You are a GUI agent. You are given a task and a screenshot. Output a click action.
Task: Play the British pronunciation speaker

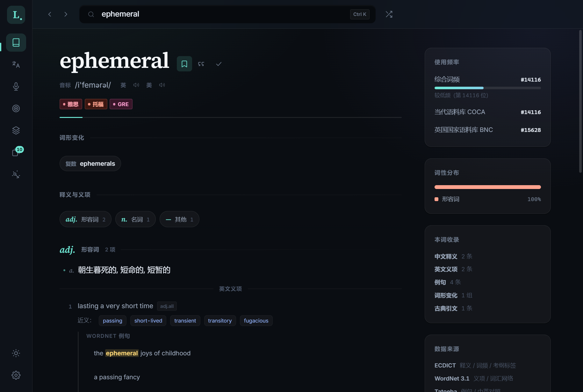(136, 85)
